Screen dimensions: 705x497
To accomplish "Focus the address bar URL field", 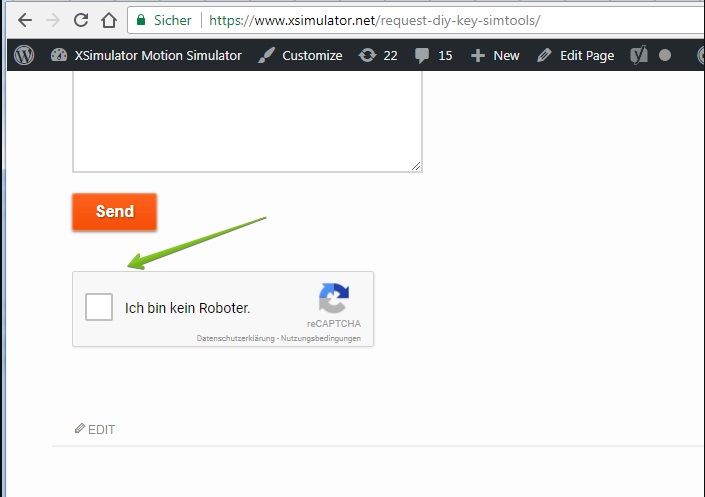I will coord(416,20).
